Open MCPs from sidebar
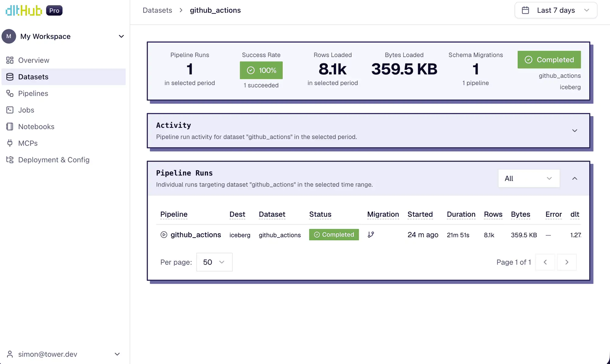610x364 pixels. click(x=64, y=143)
